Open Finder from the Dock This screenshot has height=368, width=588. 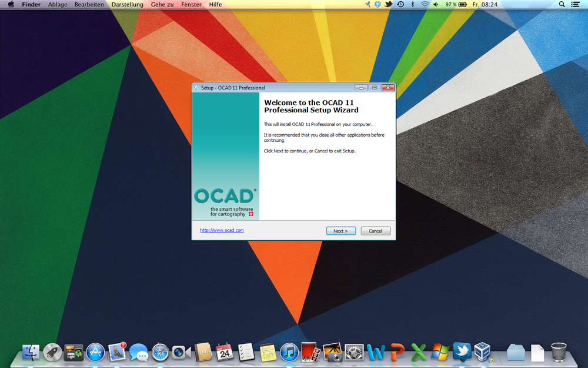(31, 352)
